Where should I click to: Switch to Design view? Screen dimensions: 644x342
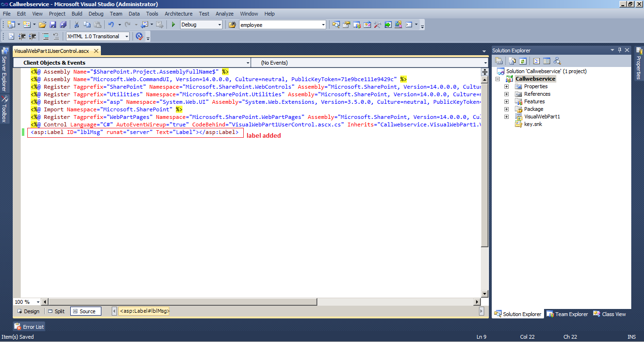click(28, 311)
